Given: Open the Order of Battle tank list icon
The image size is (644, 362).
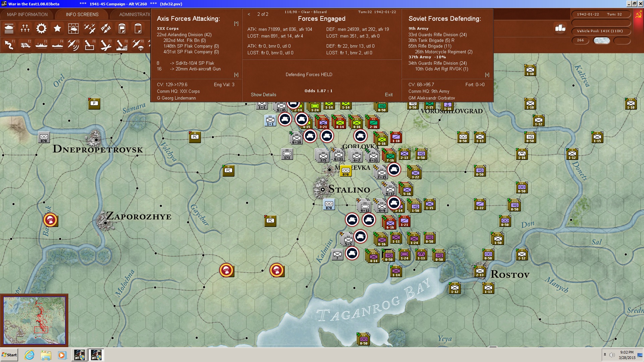Looking at the screenshot, I should click(x=9, y=28).
